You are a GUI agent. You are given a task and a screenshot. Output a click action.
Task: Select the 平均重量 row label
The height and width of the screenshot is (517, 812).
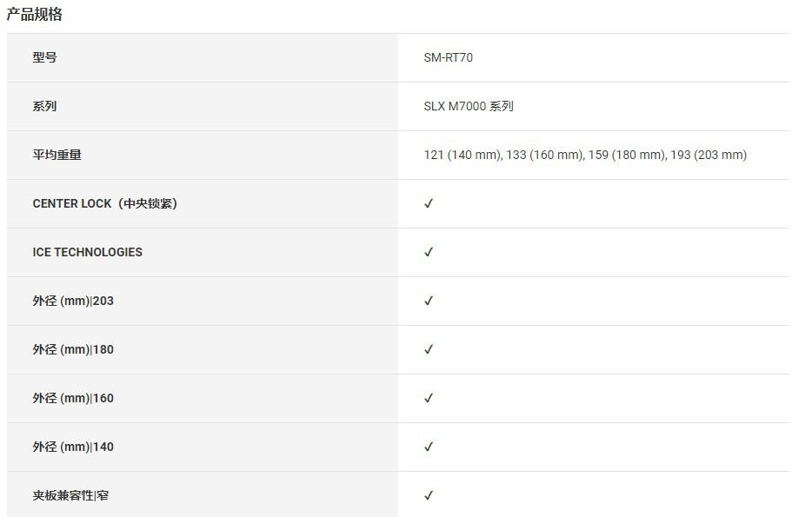tap(57, 155)
